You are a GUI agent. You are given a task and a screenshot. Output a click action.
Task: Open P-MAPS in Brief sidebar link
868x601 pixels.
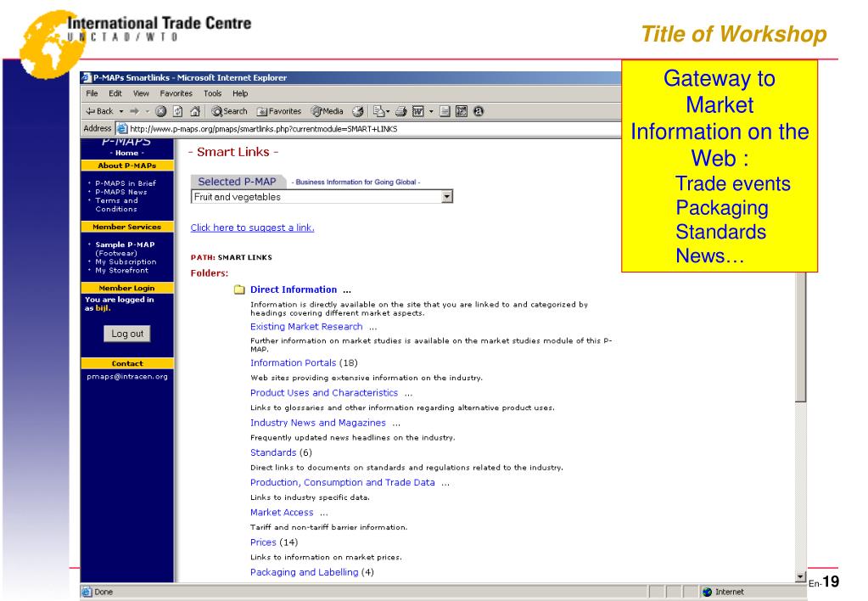pos(126,183)
